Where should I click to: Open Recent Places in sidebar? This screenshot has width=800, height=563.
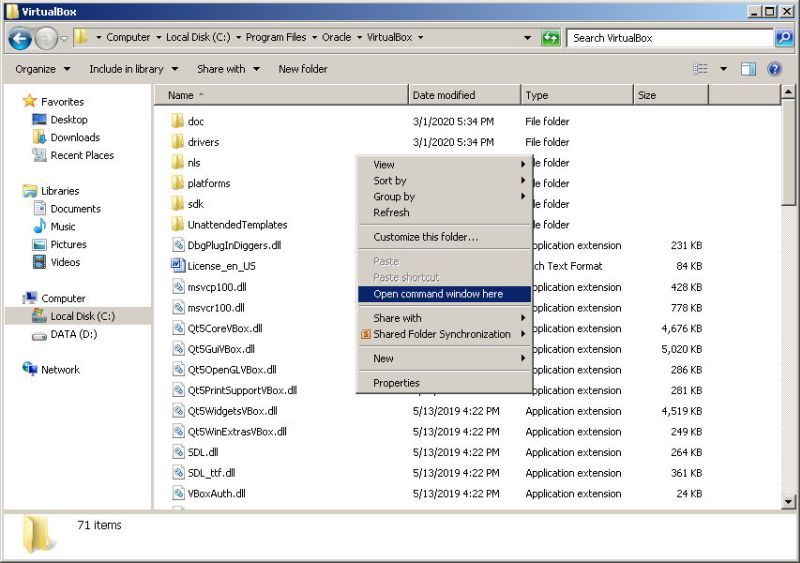(x=82, y=155)
